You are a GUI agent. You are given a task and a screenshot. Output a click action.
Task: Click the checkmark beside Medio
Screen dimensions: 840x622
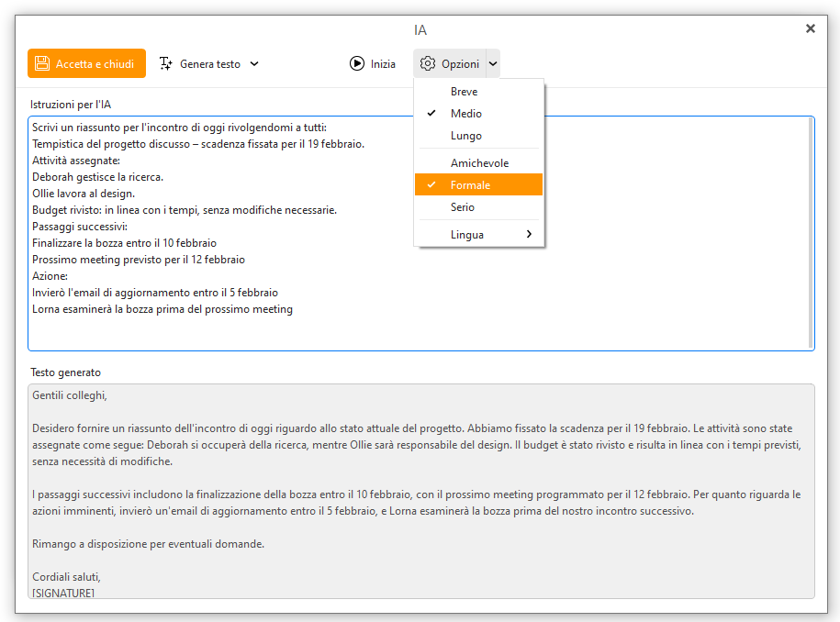point(431,113)
